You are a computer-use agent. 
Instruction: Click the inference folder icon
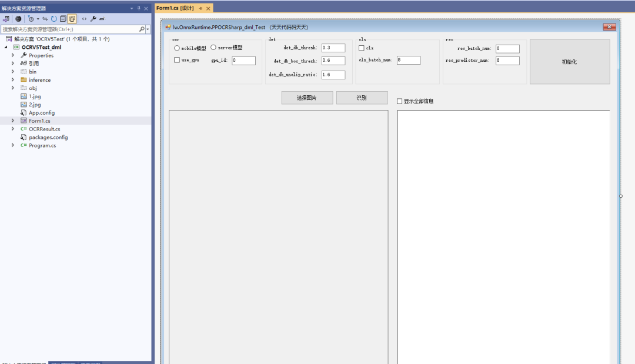(x=24, y=80)
